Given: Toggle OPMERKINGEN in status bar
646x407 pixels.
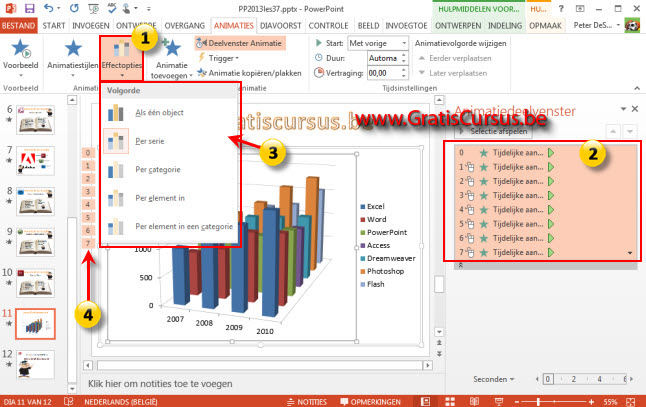Looking at the screenshot, I should pyautogui.click(x=370, y=402).
